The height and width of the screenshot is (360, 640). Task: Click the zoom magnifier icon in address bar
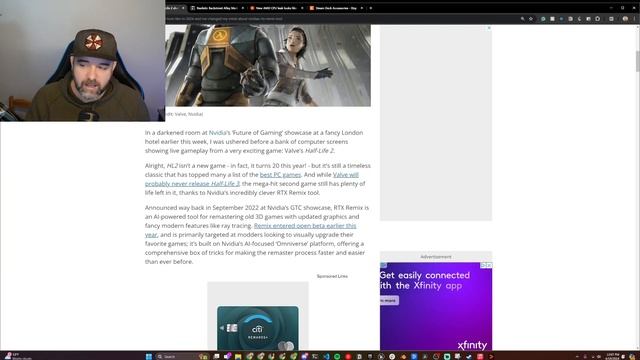tap(522, 19)
